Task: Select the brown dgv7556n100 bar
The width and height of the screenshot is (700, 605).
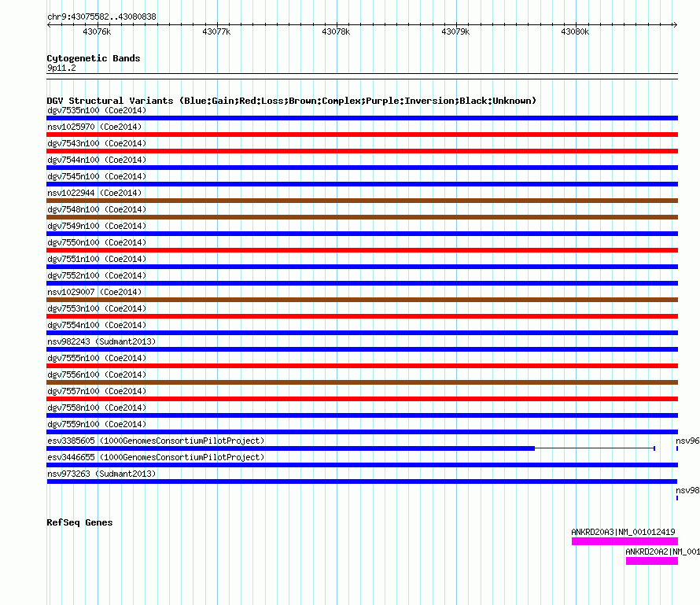Action: coord(362,382)
